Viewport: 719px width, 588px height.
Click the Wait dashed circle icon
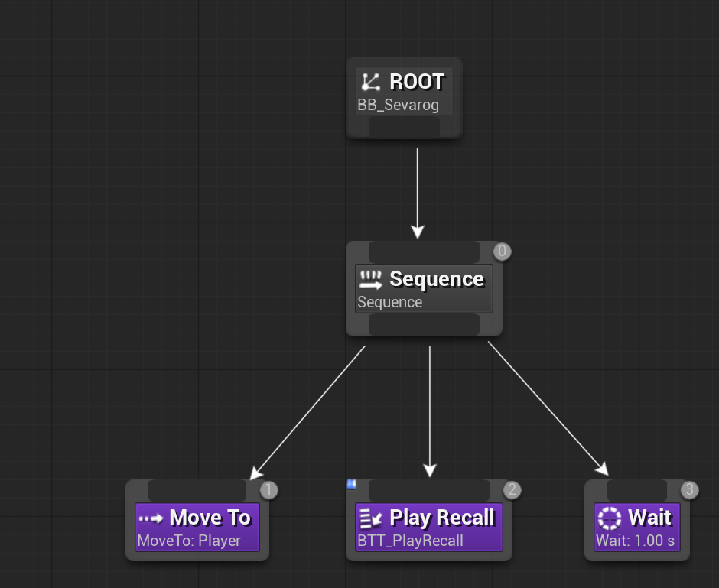point(610,518)
